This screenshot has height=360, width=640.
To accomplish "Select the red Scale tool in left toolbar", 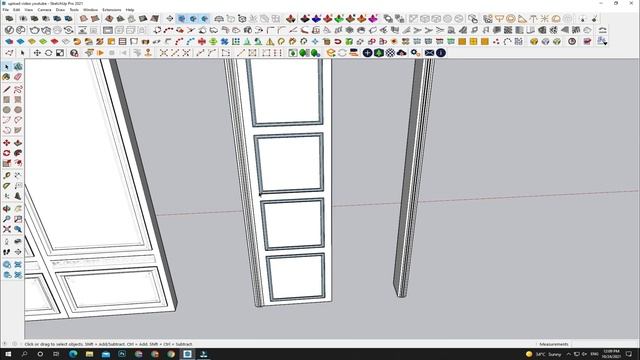I will click(x=7, y=163).
